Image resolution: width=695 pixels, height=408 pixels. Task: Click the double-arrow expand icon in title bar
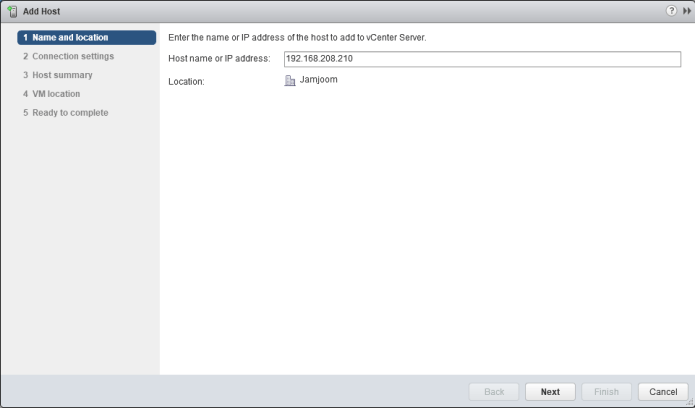click(686, 10)
